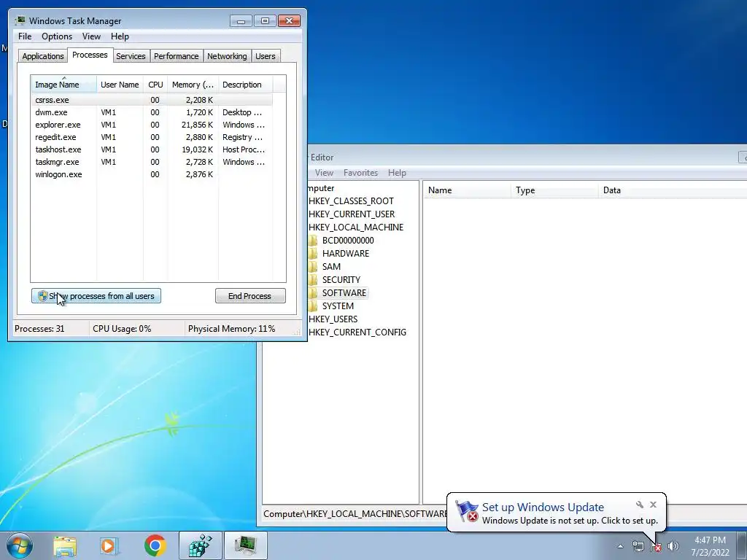Open Registry Editor View menu

coord(324,173)
